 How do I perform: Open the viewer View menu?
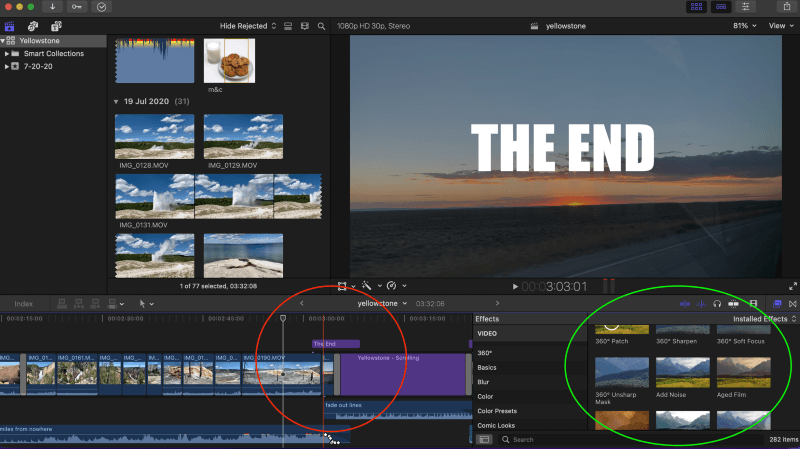781,26
